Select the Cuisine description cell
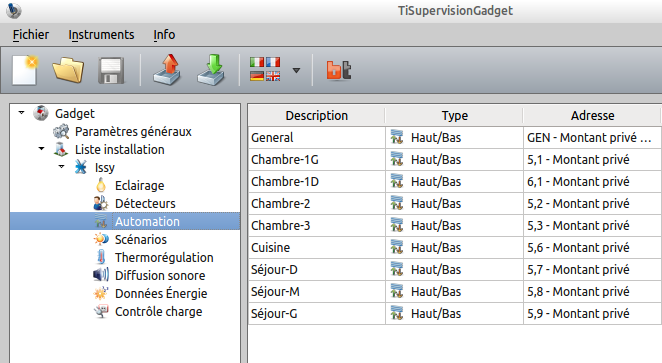This screenshot has width=662, height=363. 317,248
